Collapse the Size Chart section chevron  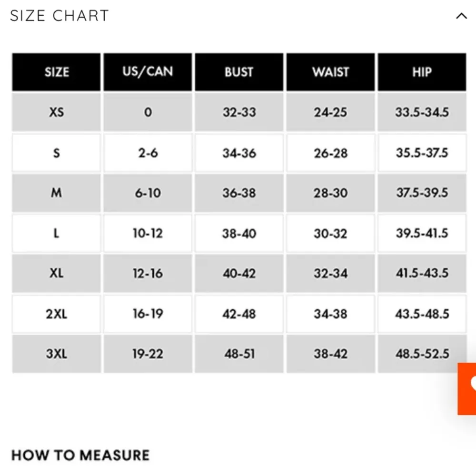pos(461,16)
